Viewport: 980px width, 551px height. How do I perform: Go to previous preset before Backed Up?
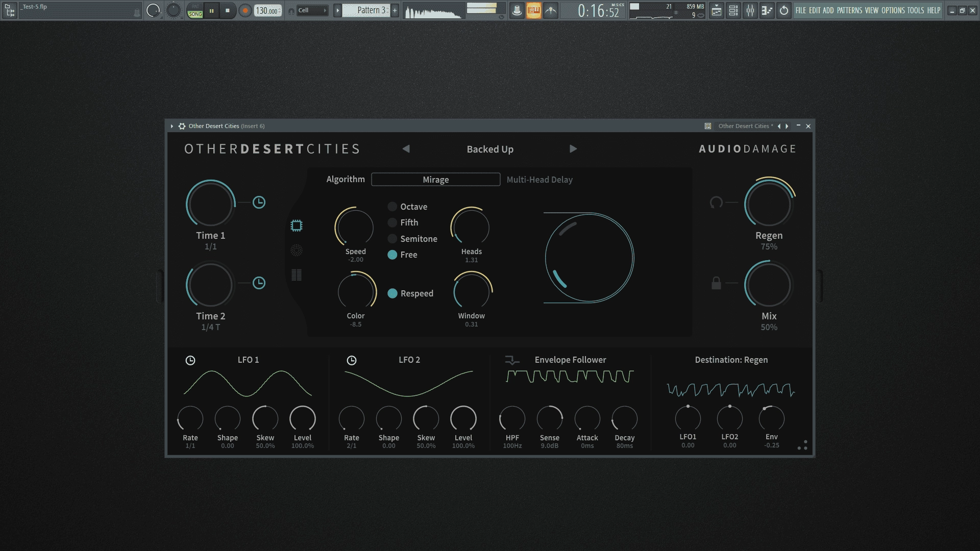click(406, 149)
